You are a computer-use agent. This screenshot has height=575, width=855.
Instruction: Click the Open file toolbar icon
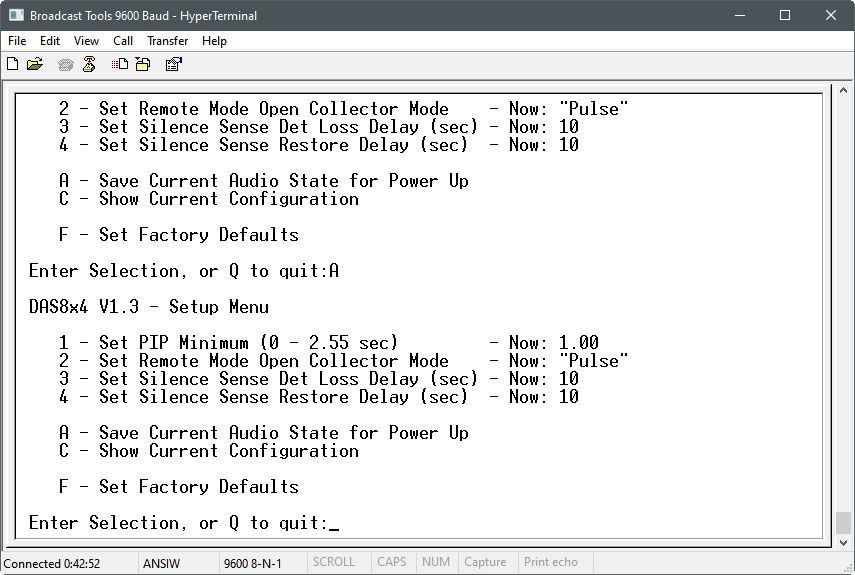click(35, 64)
